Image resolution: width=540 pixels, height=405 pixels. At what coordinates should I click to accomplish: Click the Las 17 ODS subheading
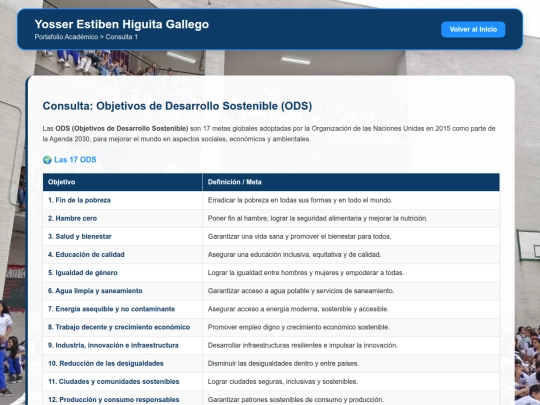(75, 160)
